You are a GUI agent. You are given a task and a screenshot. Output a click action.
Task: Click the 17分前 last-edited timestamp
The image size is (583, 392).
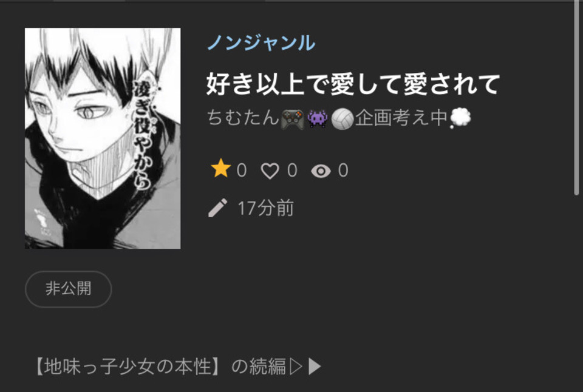pos(265,208)
